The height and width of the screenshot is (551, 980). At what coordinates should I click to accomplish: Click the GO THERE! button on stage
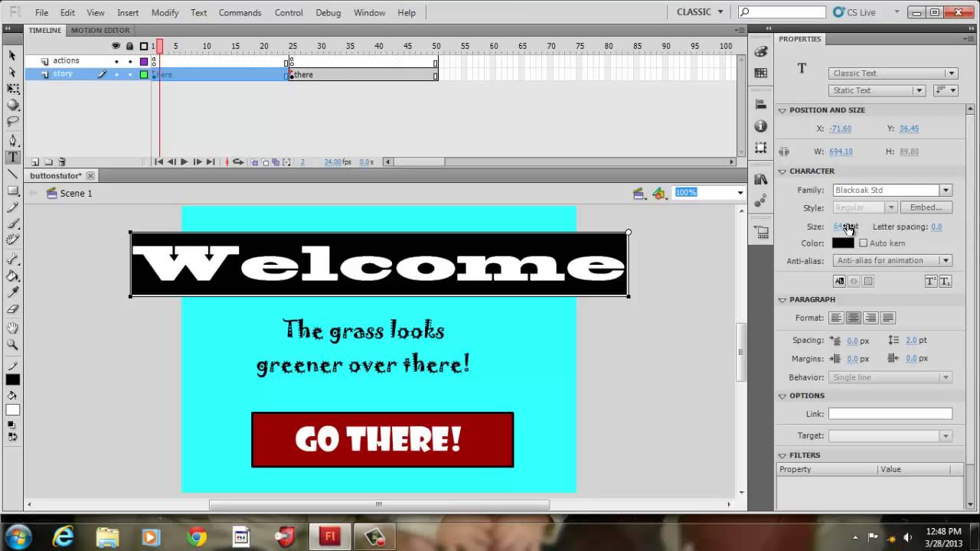(x=382, y=440)
